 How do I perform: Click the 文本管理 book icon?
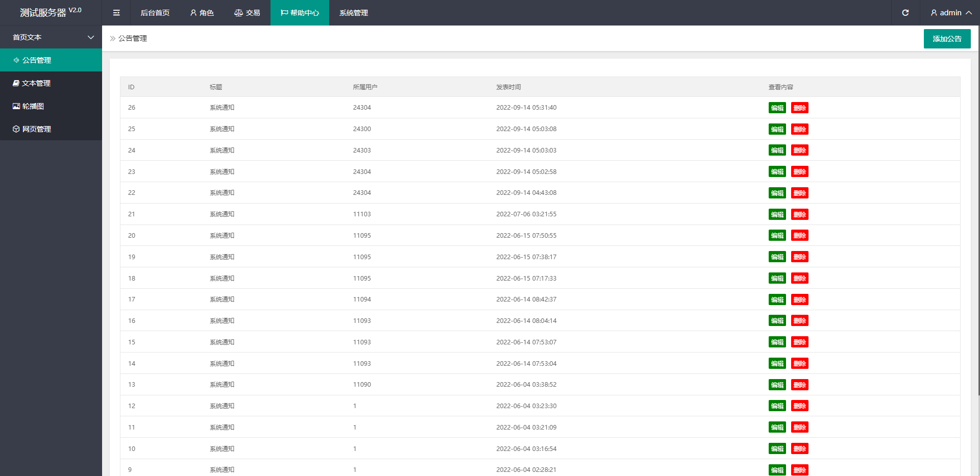coord(16,83)
